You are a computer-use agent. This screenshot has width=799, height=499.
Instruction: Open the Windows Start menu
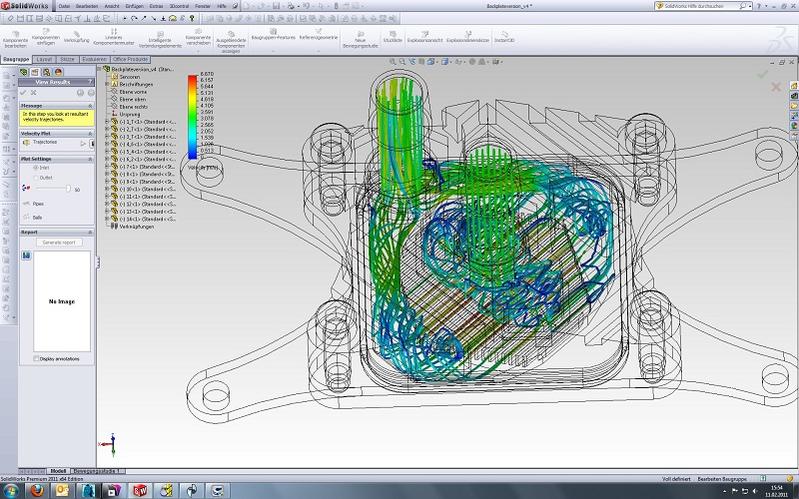click(10, 491)
